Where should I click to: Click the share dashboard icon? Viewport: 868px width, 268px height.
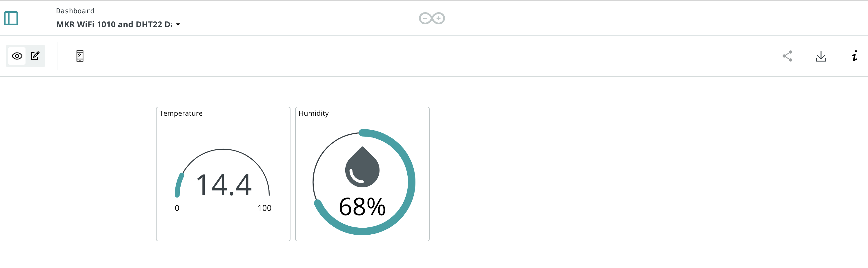point(787,56)
